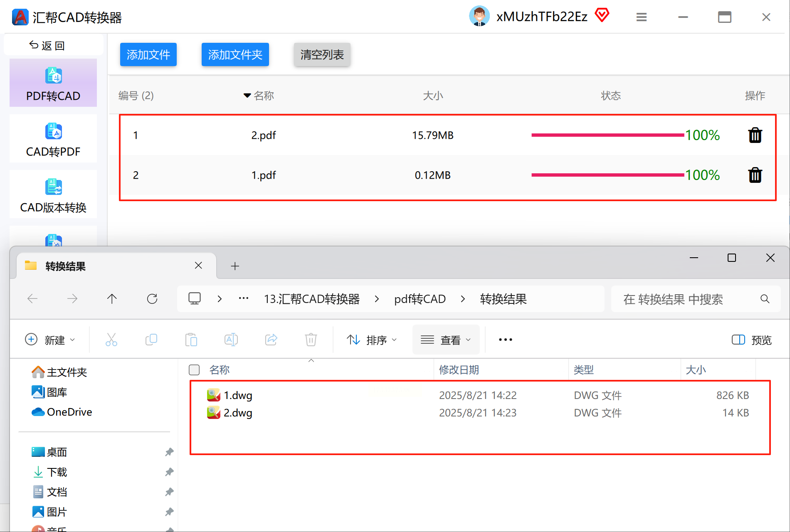Viewport: 790px width, 532px height.
Task: Go up one folder level arrow
Action: [x=112, y=299]
